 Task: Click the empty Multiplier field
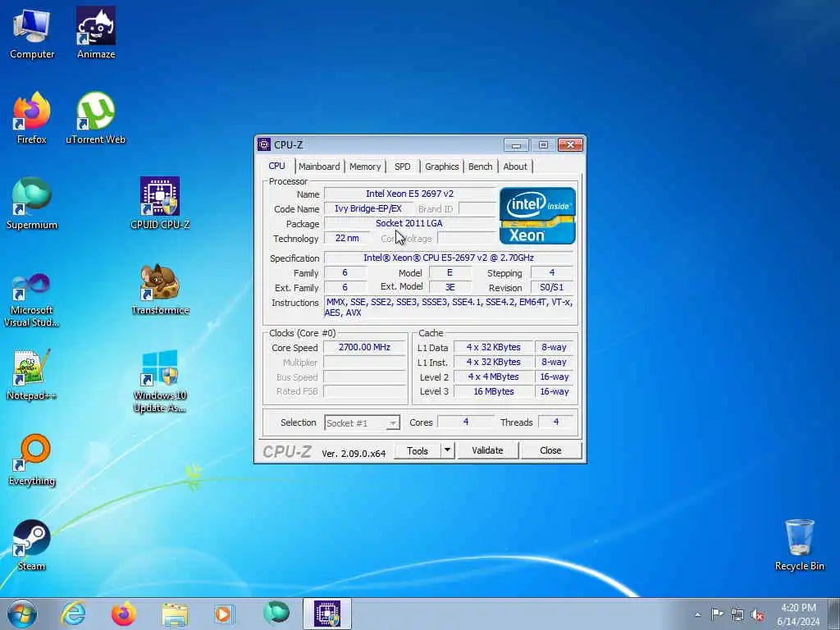pyautogui.click(x=364, y=362)
